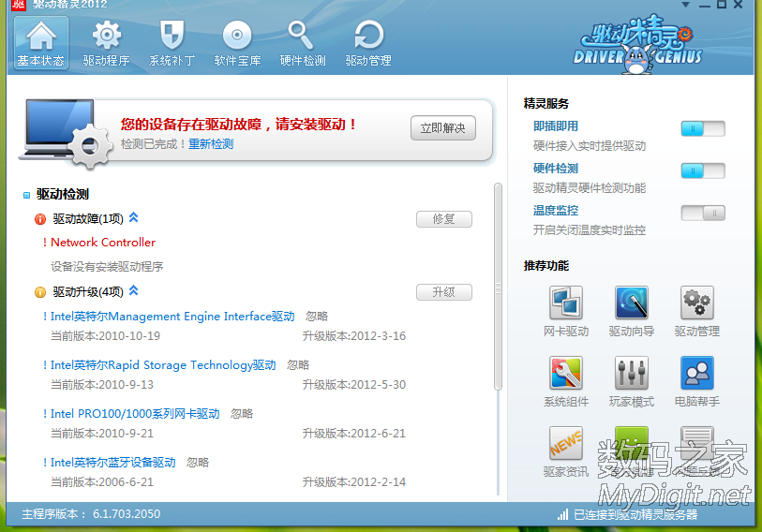Select the Network Controller fault item

103,243
